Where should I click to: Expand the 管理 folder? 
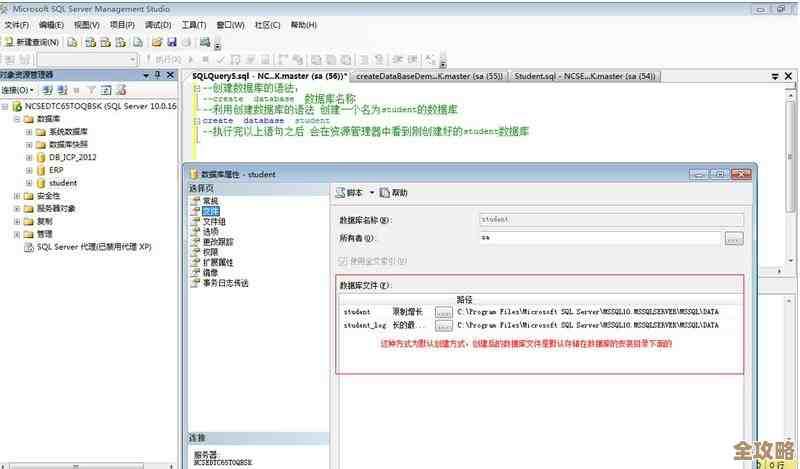click(x=17, y=234)
